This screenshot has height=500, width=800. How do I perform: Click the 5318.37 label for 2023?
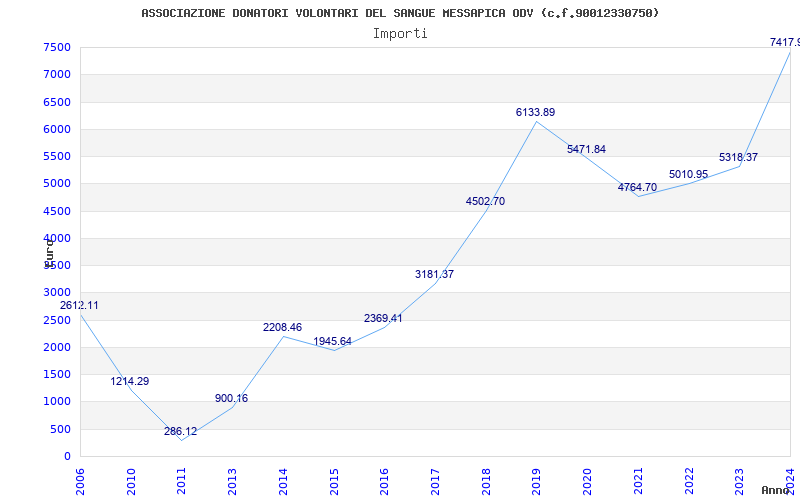[738, 158]
